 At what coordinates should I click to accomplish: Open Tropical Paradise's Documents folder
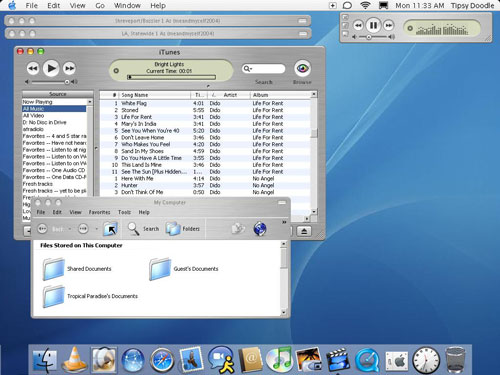pos(90,296)
